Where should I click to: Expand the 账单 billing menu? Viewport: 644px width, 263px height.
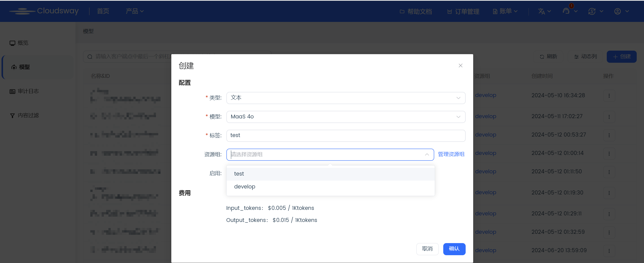tap(505, 11)
